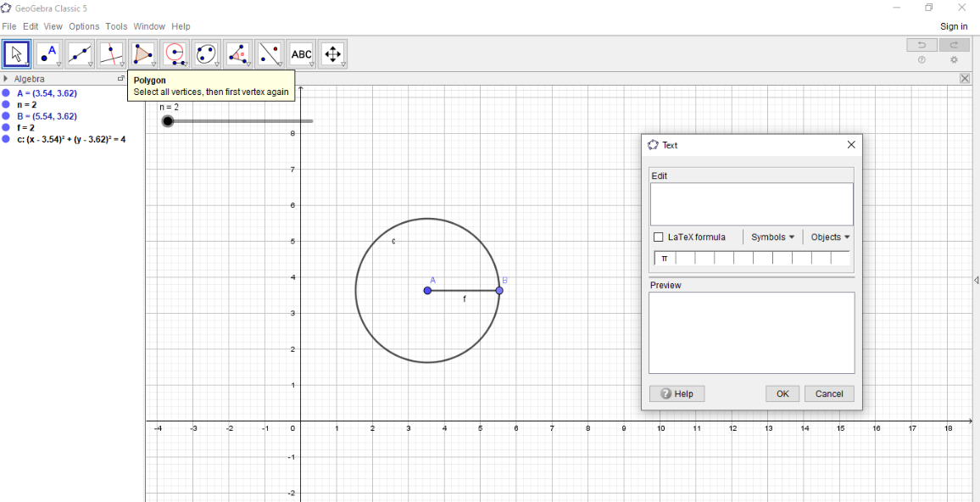Select the ABC Text tool
Screen dimensions: 980x502
(301, 53)
